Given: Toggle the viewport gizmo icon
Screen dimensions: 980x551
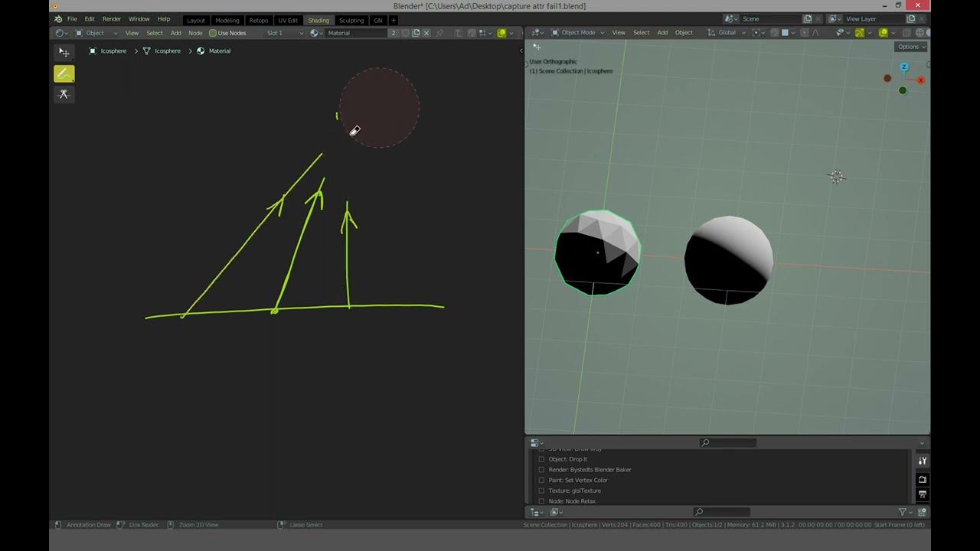Looking at the screenshot, I should pyautogui.click(x=859, y=33).
